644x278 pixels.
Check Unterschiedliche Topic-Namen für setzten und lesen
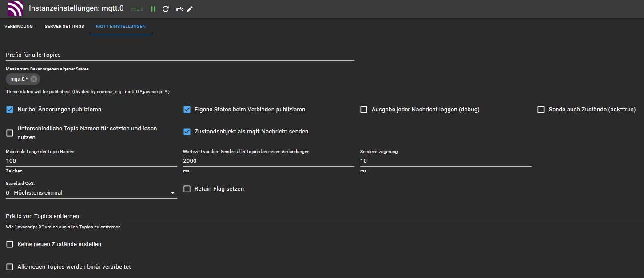click(10, 133)
